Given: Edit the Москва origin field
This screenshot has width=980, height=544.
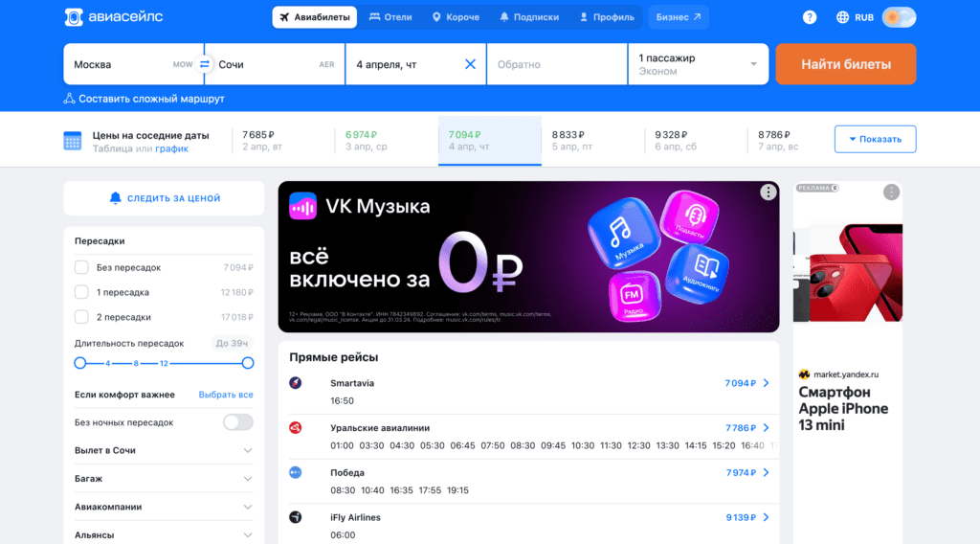Looking at the screenshot, I should tap(134, 64).
